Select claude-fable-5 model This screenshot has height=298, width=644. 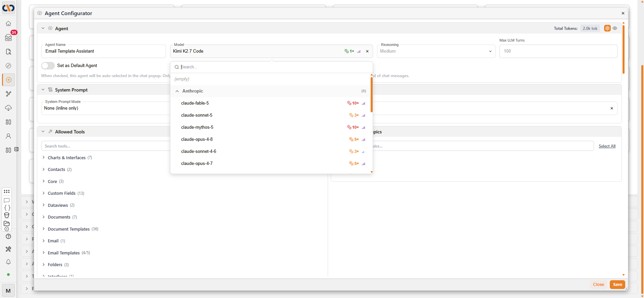click(x=270, y=103)
